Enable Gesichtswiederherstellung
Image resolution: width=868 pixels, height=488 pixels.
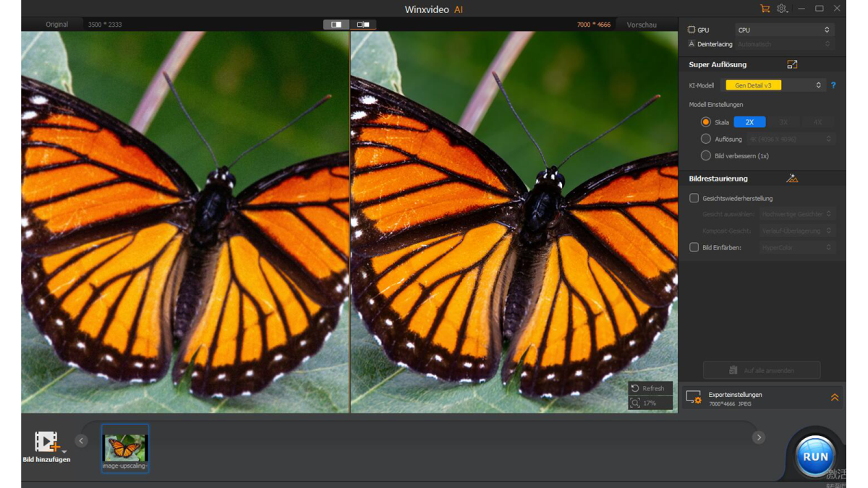[694, 197]
